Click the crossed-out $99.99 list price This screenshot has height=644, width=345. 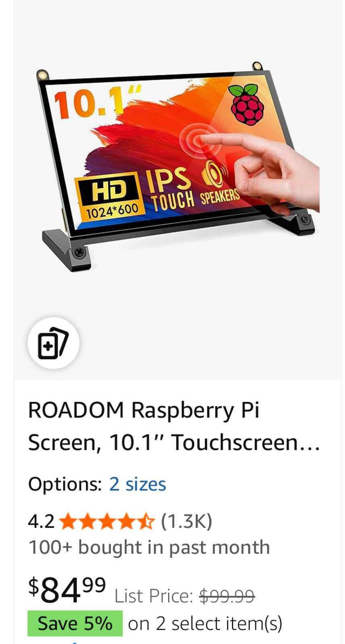click(227, 596)
